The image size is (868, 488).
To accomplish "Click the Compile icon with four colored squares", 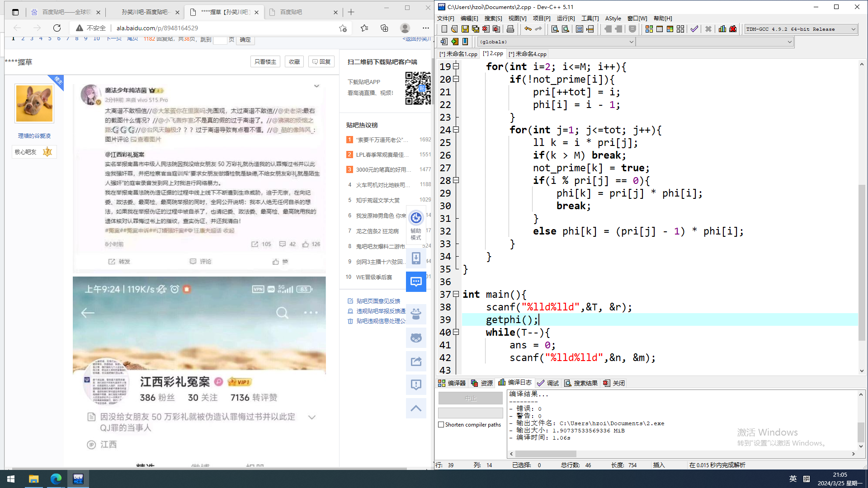I will point(649,29).
